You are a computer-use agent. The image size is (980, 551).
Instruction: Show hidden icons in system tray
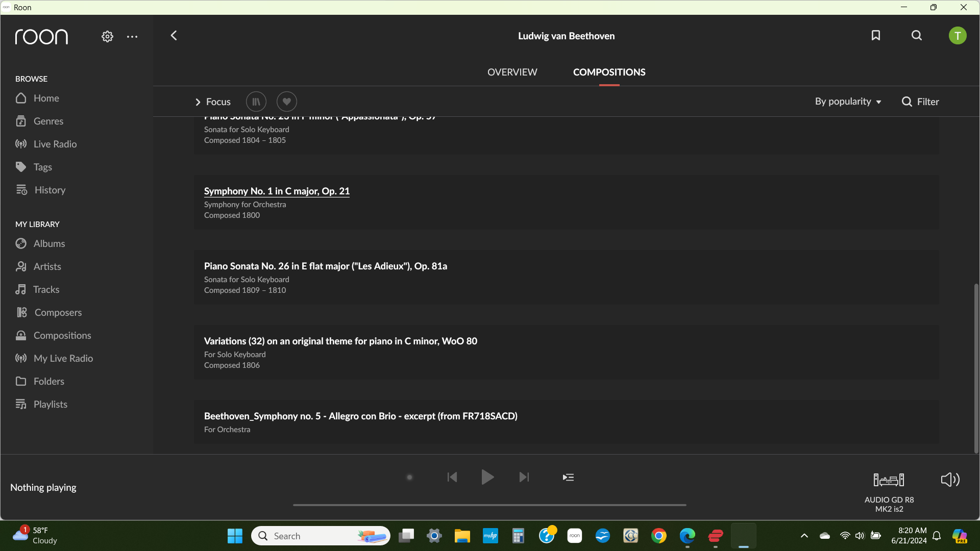(x=804, y=536)
